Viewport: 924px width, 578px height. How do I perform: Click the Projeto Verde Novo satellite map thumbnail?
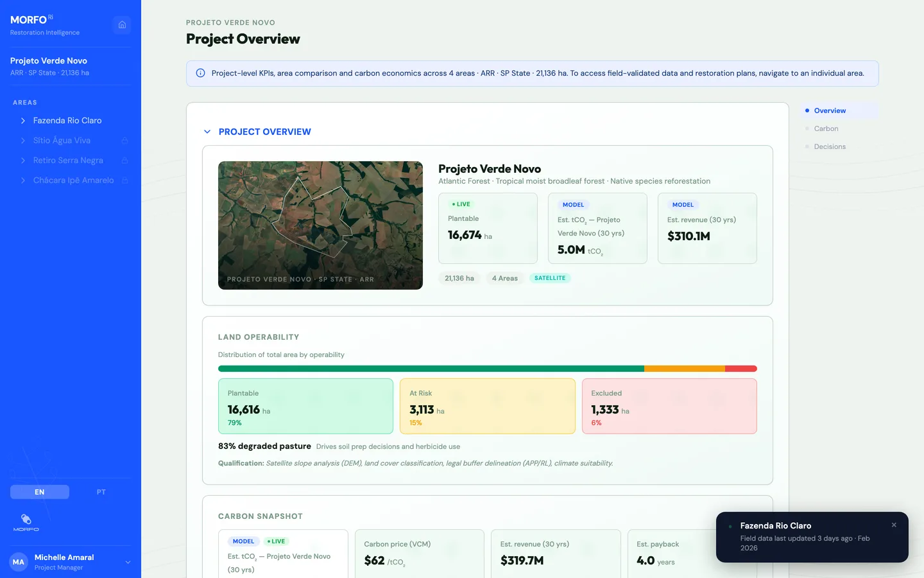320,225
